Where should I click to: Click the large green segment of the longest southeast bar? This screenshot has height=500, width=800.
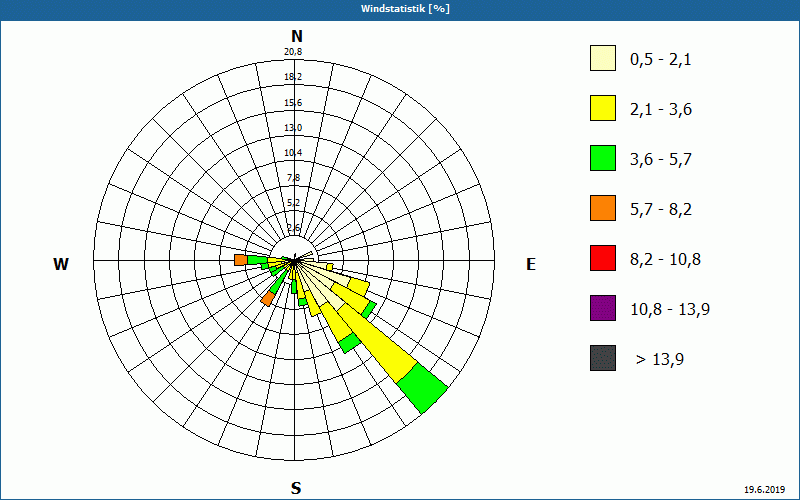coord(422,387)
